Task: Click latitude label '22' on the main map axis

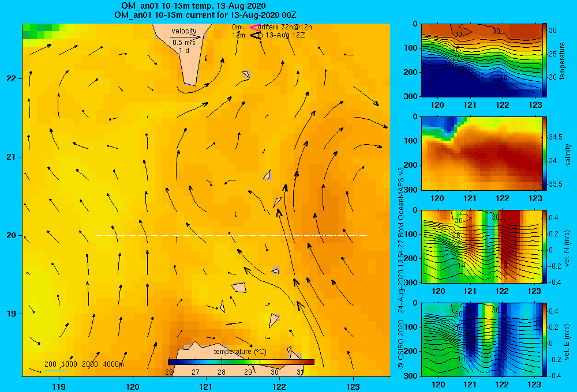Action: [11, 79]
